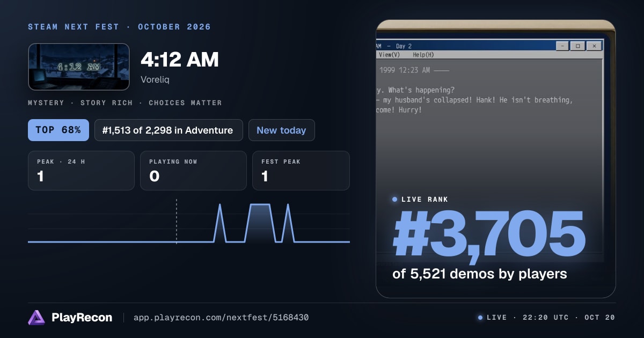Close the Day 2 game window
This screenshot has width=644, height=338.
click(594, 46)
